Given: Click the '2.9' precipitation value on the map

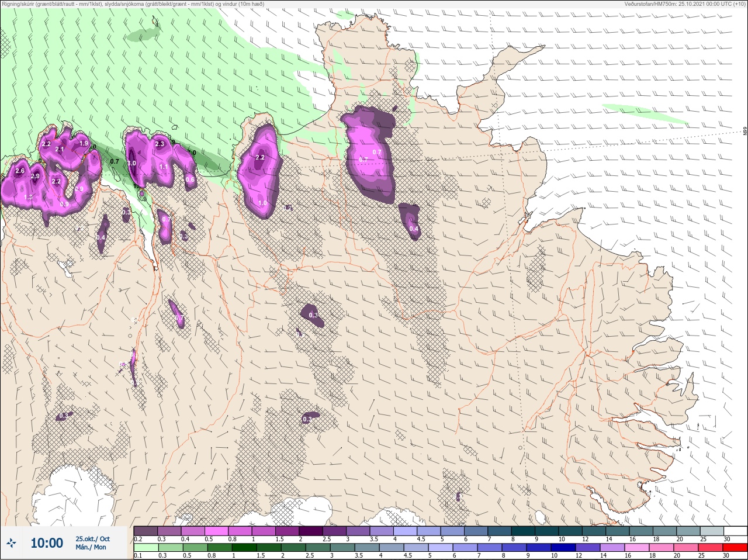Looking at the screenshot, I should (x=35, y=176).
